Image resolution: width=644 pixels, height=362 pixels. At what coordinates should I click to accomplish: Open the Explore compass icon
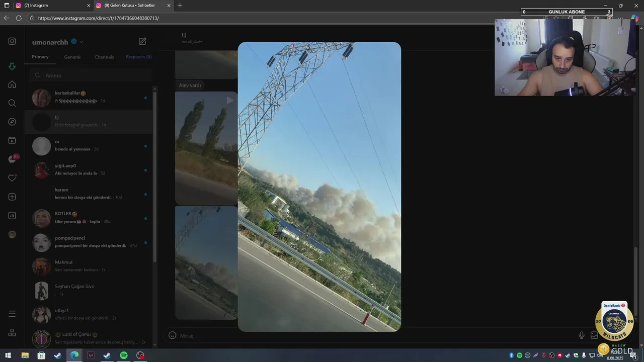(12, 122)
